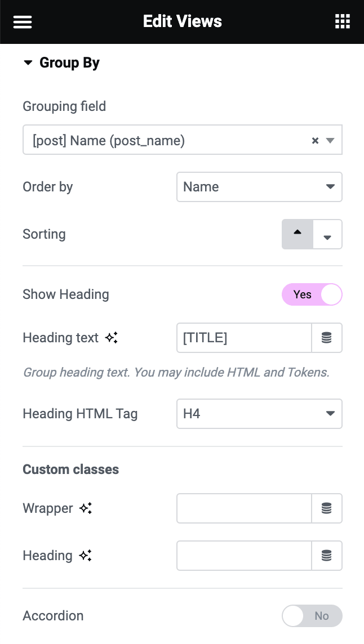Click AI sparkle icon beside Wrapper label
The image size is (364, 644).
(x=86, y=508)
